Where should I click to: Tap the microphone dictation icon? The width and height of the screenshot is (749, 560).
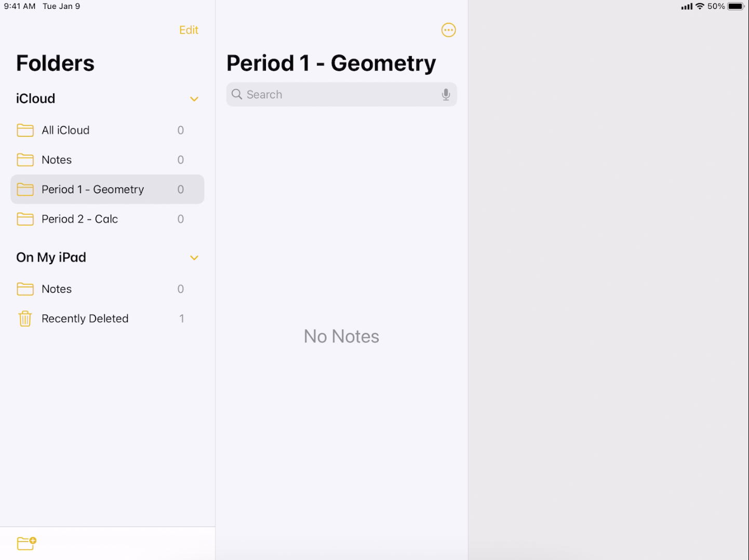[x=446, y=94]
